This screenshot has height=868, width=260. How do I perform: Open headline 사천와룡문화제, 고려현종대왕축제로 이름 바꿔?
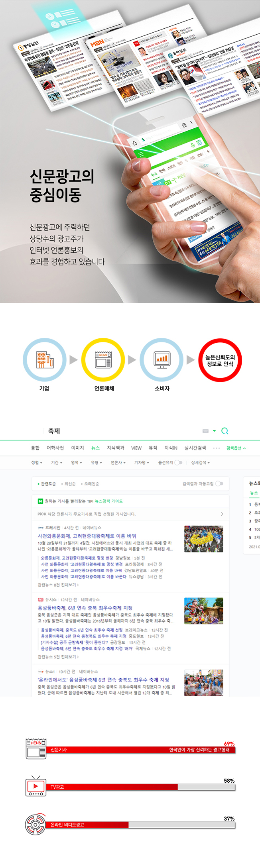pyautogui.click(x=87, y=536)
